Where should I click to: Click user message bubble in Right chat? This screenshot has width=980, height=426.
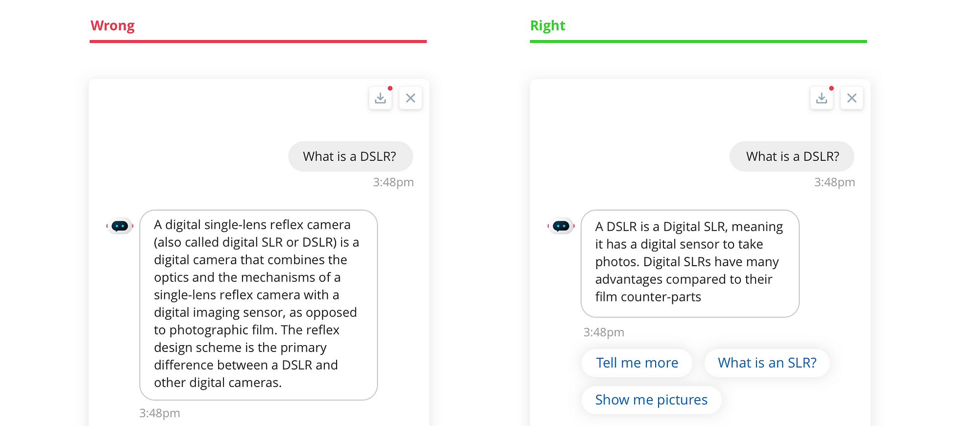[792, 156]
